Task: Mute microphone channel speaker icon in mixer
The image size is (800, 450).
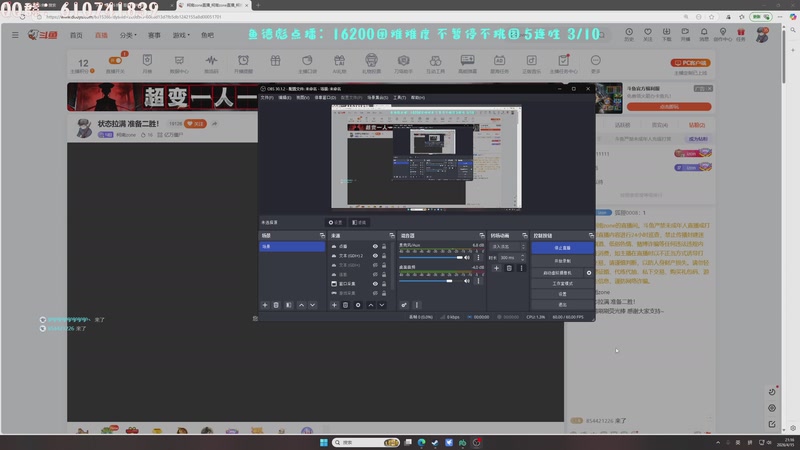Action: [467, 258]
